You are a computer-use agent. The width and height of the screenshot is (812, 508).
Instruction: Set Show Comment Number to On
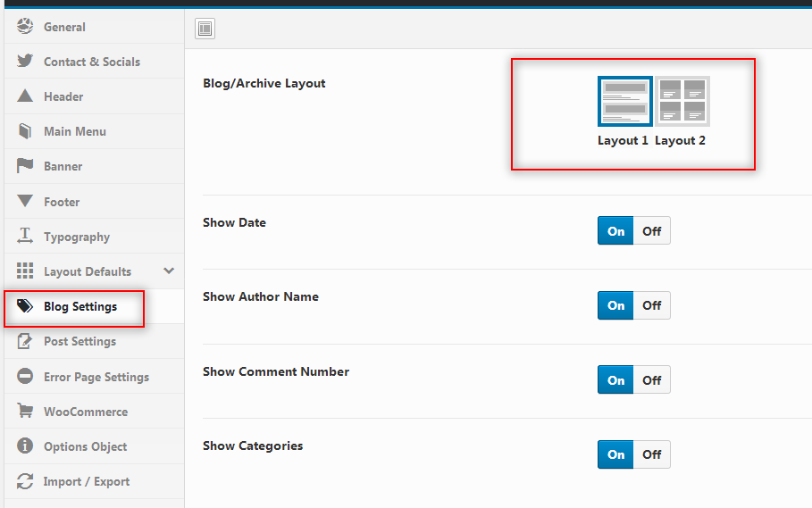coord(615,379)
